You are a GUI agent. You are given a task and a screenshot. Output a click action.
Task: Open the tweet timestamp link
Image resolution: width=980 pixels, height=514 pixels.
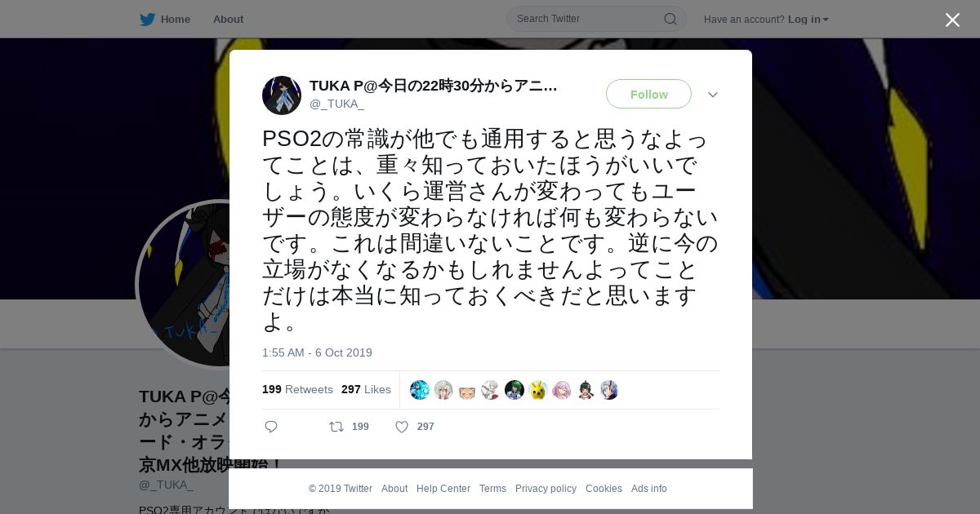tap(317, 352)
